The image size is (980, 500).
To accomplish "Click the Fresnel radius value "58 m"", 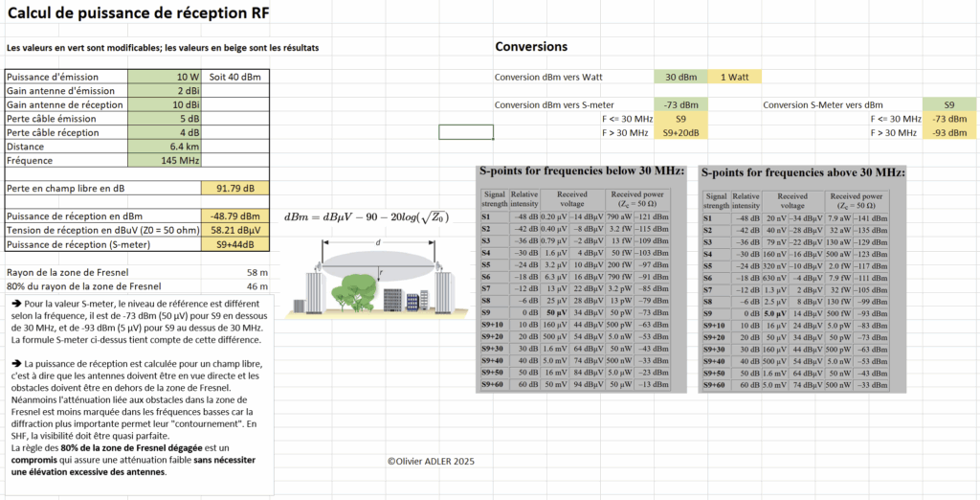I will click(x=256, y=272).
